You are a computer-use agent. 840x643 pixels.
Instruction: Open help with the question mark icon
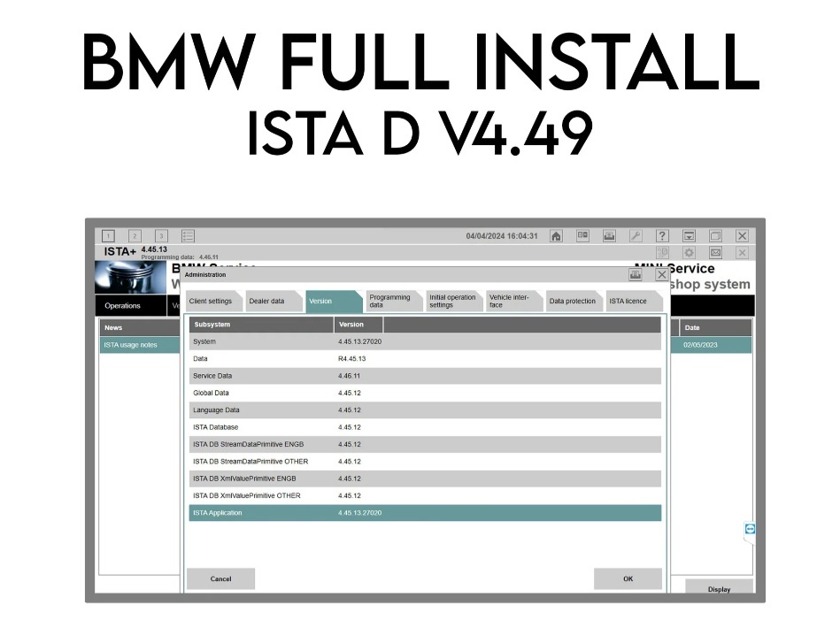click(x=662, y=236)
